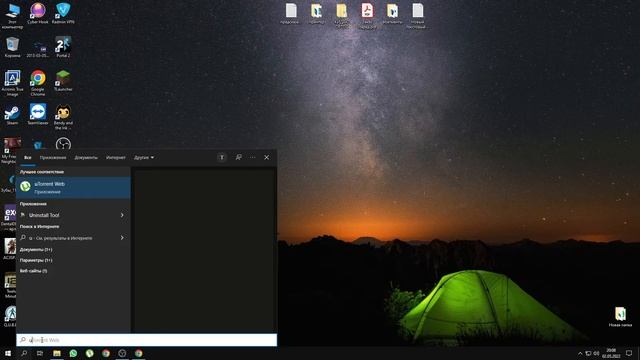Viewport: 640px width, 360px height.
Task: Open the TeamViewer desktop shortcut
Action: [38, 114]
